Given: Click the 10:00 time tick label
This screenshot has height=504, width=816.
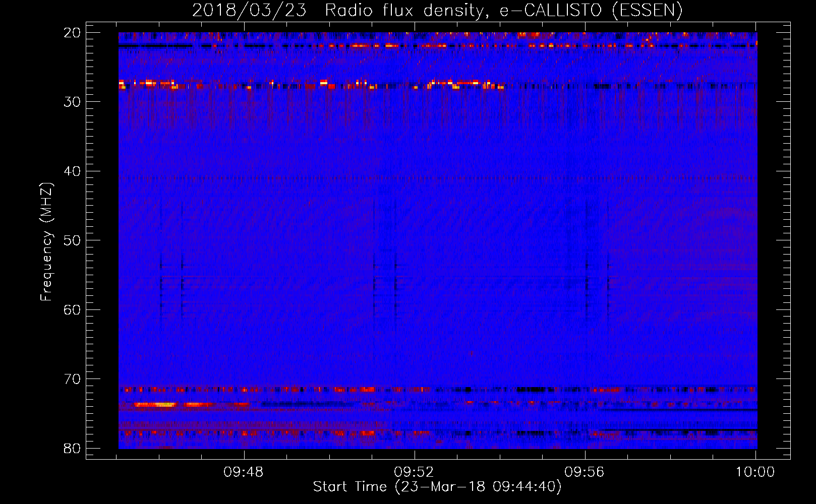Looking at the screenshot, I should pyautogui.click(x=755, y=472).
